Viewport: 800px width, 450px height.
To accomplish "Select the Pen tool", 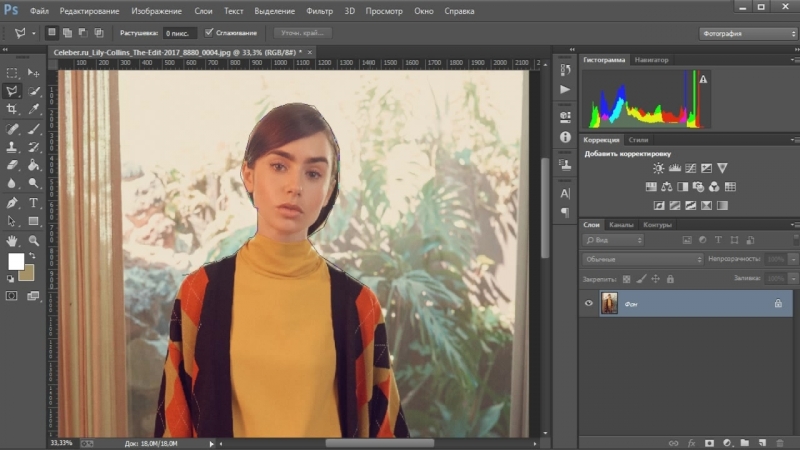I will click(12, 203).
